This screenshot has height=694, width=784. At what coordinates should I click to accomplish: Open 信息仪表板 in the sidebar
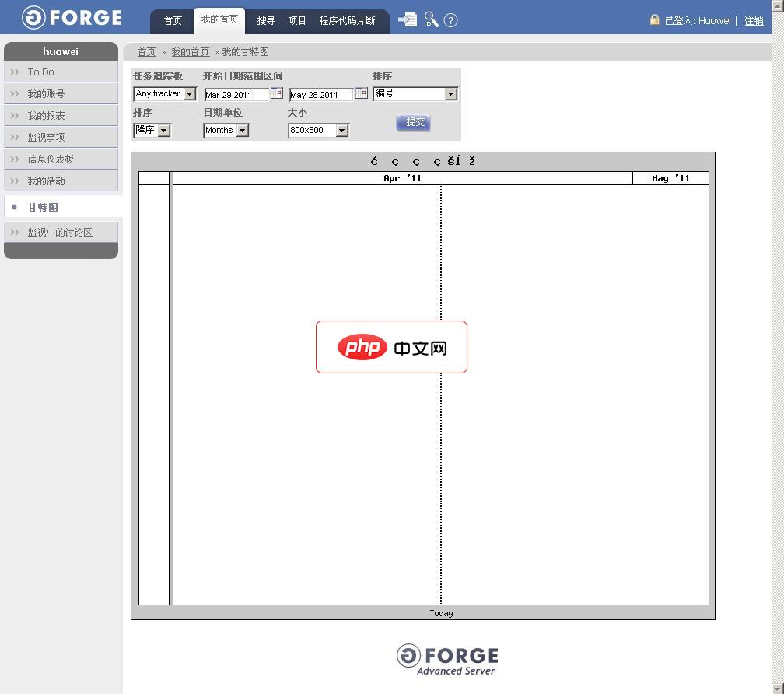(x=61, y=159)
